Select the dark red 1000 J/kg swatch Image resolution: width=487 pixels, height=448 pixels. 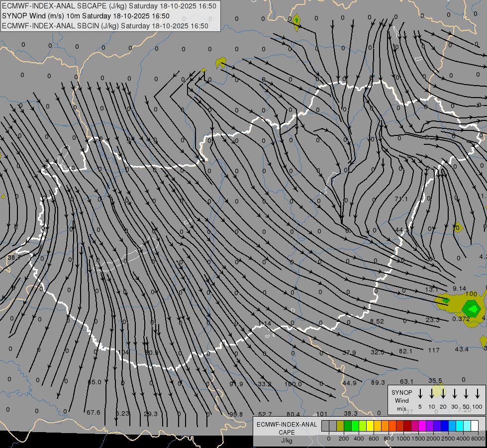point(407,426)
